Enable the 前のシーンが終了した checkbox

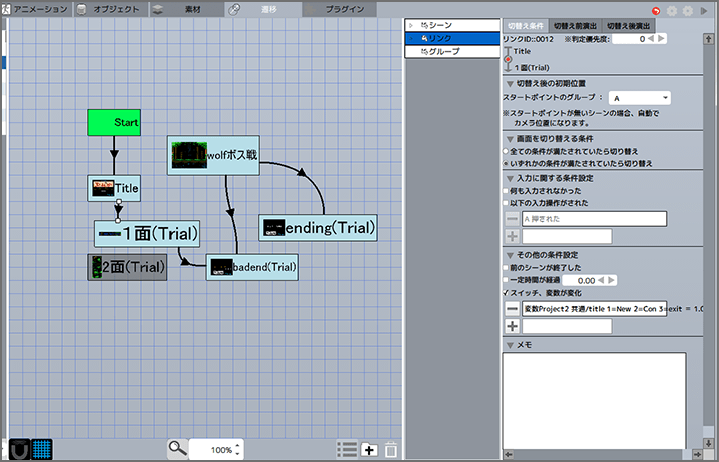(506, 268)
